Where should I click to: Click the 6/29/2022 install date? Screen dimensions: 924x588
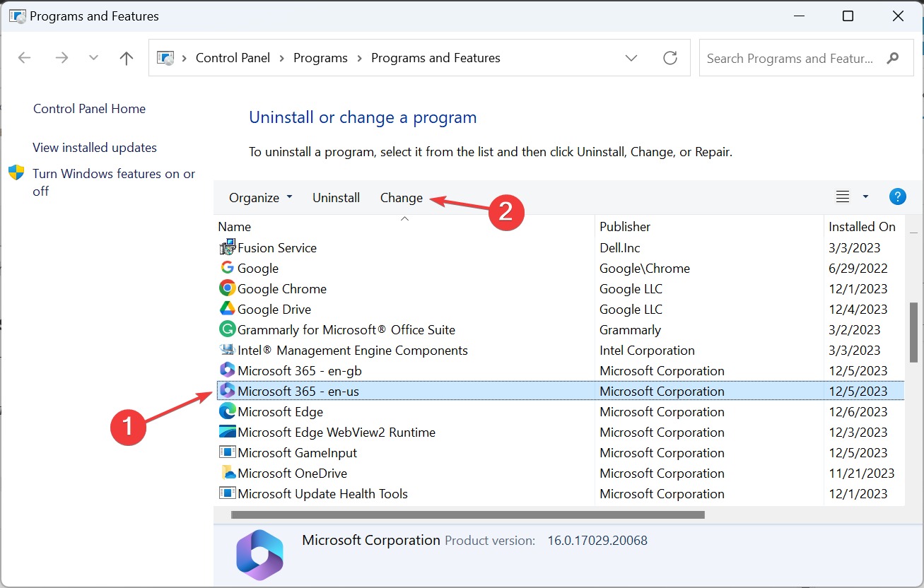coord(858,268)
